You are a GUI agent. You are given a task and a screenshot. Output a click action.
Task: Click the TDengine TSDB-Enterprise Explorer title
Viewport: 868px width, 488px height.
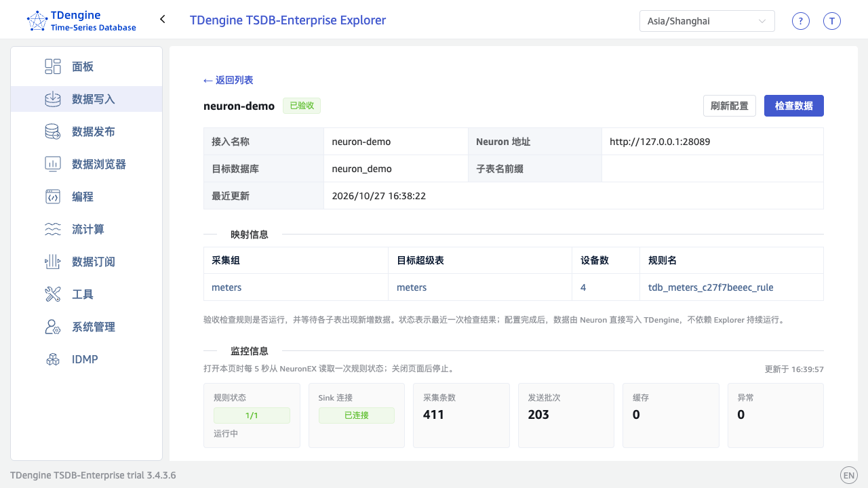[x=288, y=20]
